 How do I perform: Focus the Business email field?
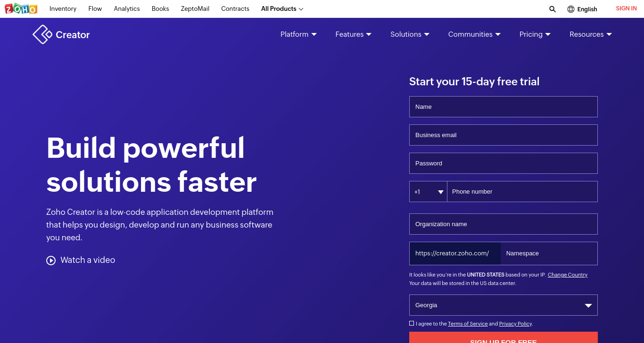(x=504, y=135)
